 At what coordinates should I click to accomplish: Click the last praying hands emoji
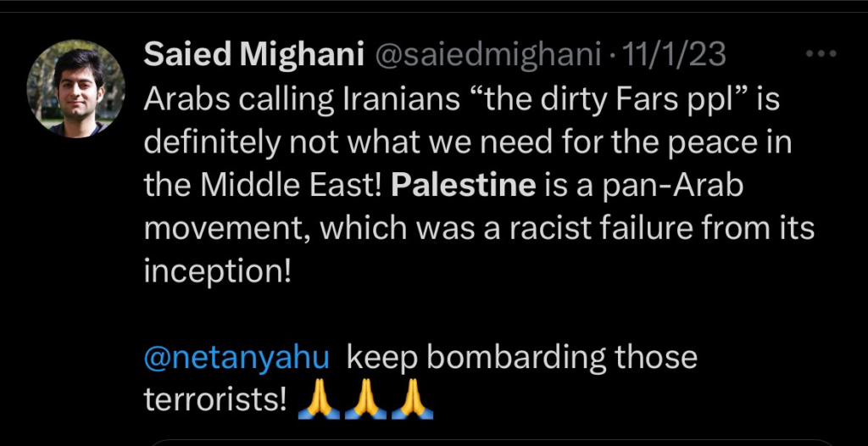click(x=413, y=400)
